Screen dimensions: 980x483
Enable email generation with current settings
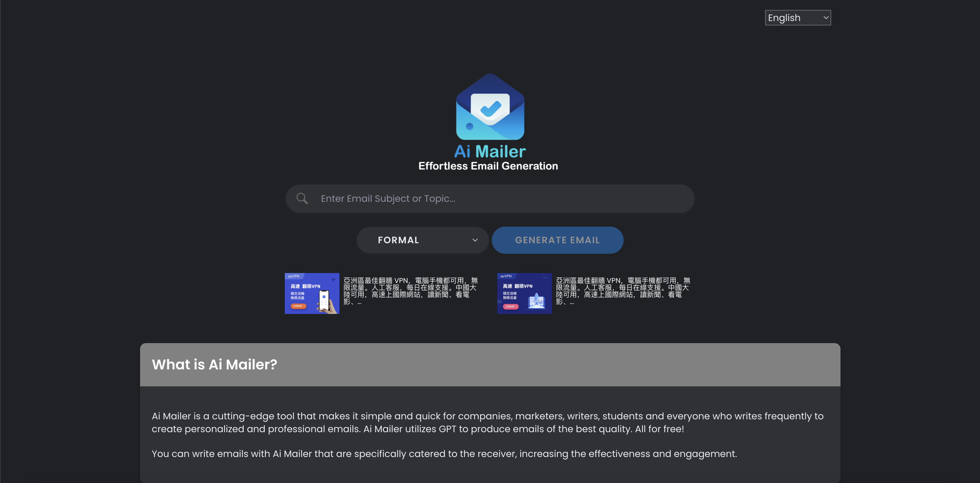pyautogui.click(x=557, y=240)
